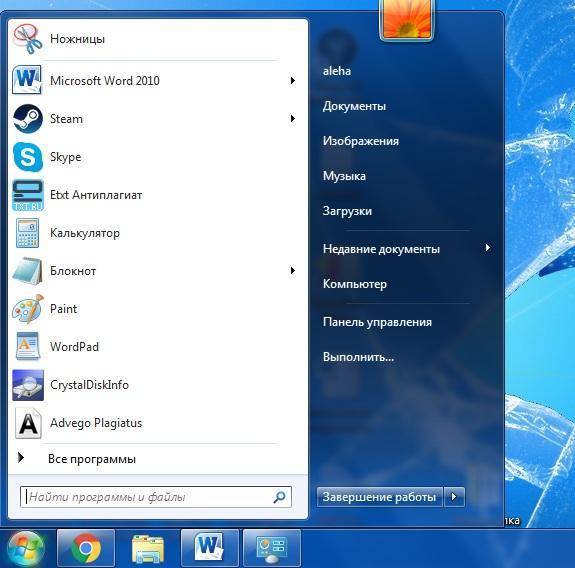575x568 pixels.
Task: Click the Advego Plagiatus letter A icon
Action: pyautogui.click(x=28, y=423)
